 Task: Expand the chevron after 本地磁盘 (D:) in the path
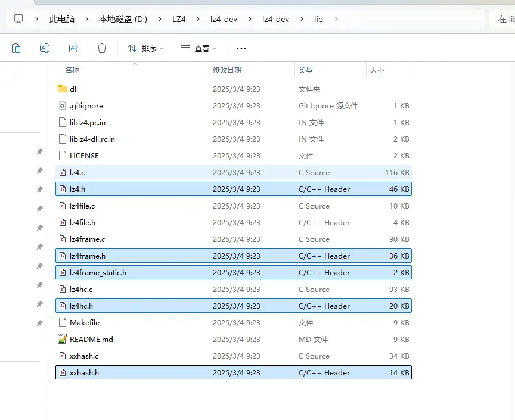(x=159, y=19)
